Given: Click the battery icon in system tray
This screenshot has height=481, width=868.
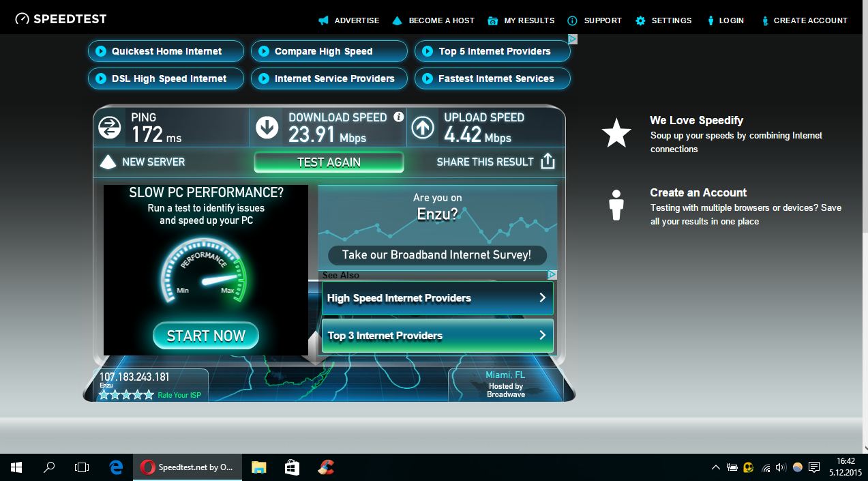Looking at the screenshot, I should click(x=732, y=467).
